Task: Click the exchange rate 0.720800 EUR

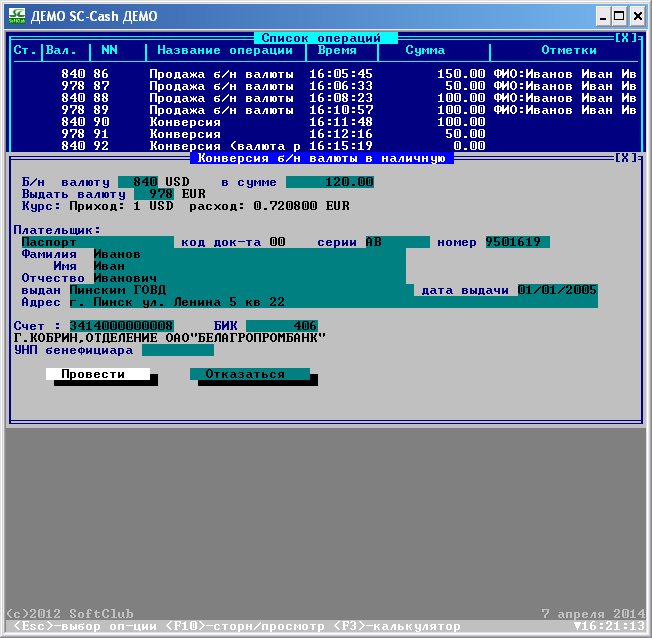Action: 302,206
